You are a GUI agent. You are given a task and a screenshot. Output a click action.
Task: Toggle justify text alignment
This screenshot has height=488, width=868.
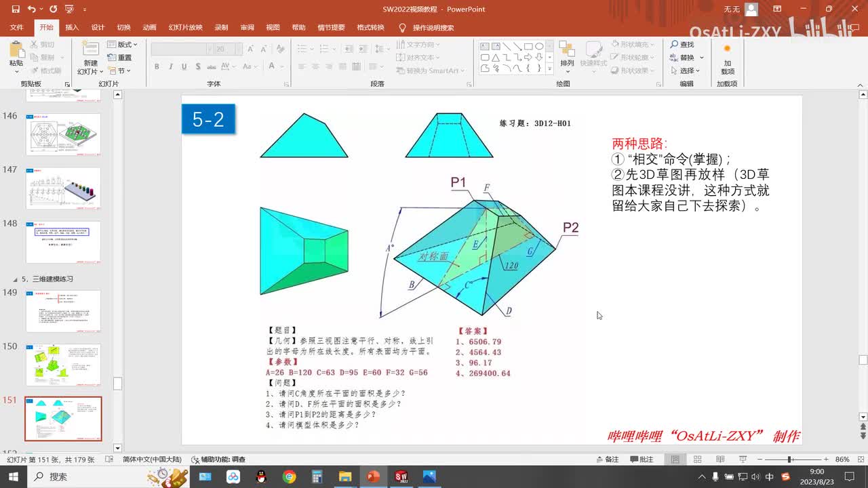point(342,66)
